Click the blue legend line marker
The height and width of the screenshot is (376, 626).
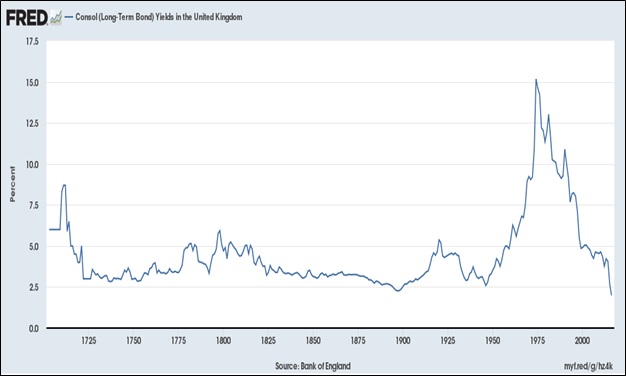coord(69,17)
